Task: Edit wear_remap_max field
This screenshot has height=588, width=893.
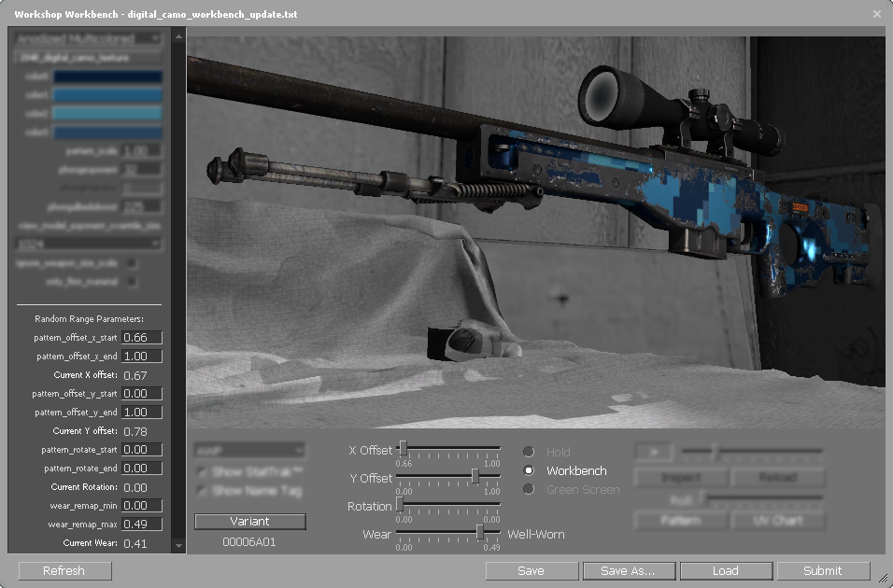Action: click(142, 525)
